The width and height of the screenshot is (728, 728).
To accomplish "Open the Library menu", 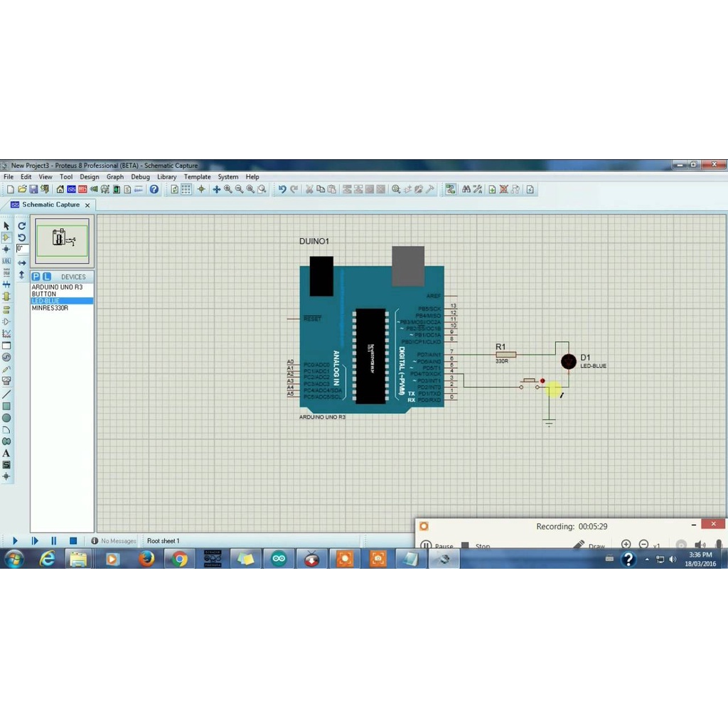I will pyautogui.click(x=166, y=177).
